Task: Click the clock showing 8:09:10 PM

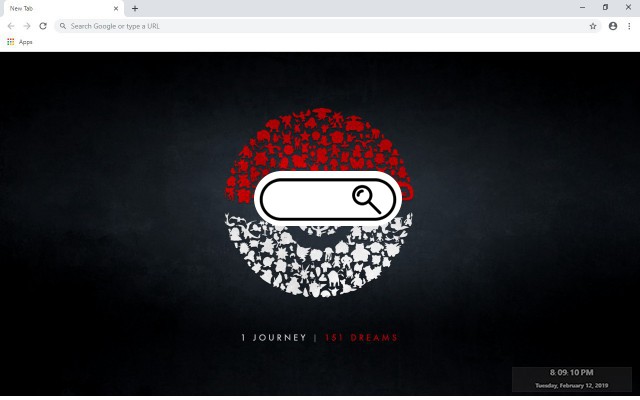Action: (571, 372)
